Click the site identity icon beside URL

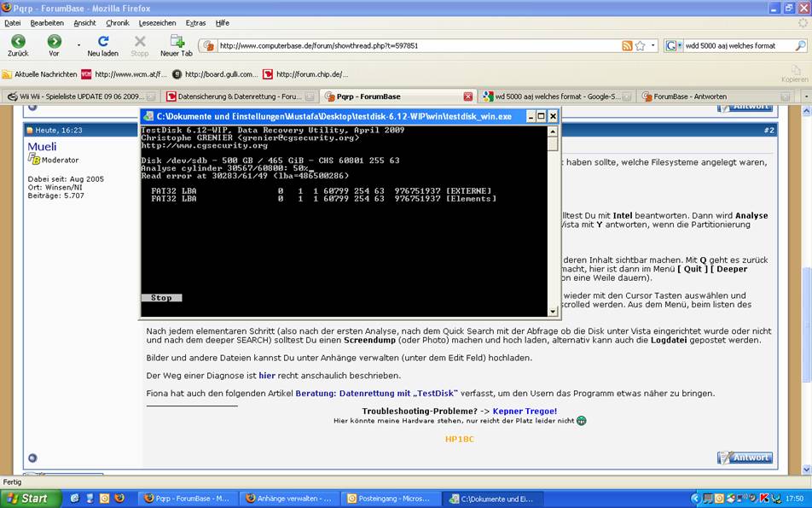pos(209,45)
